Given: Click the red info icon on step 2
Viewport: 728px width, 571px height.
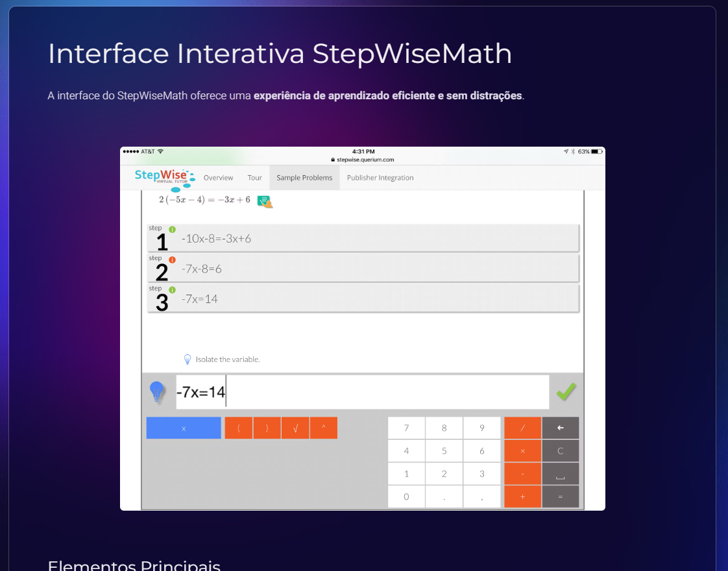Looking at the screenshot, I should [172, 260].
